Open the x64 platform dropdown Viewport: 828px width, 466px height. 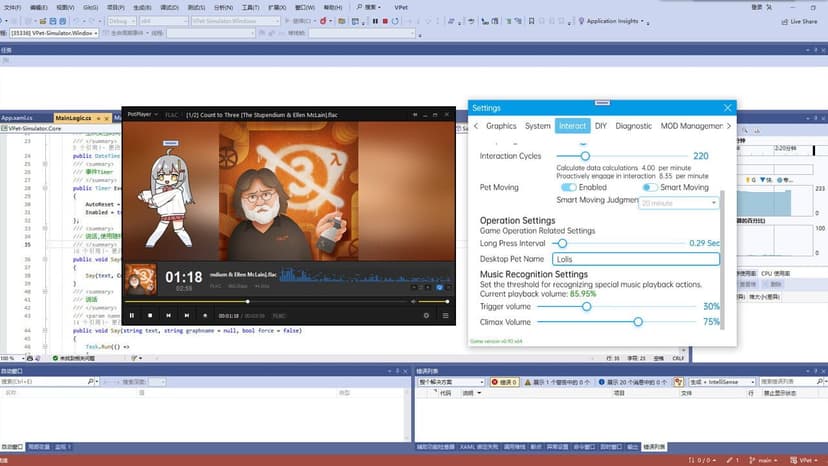tap(164, 21)
